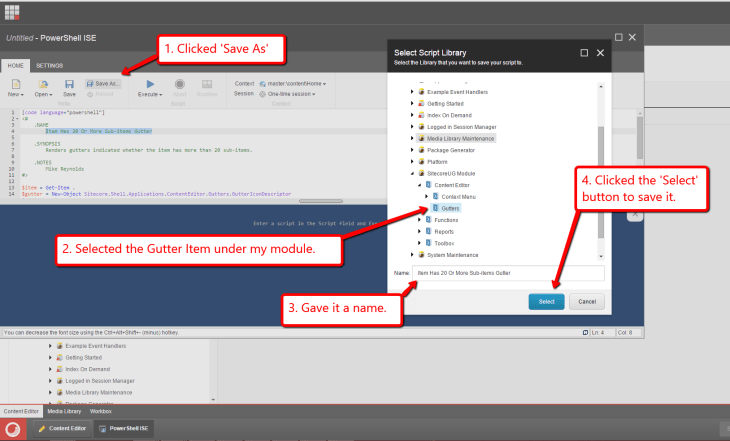Click the Cancel button in dialog
This screenshot has height=441, width=730.
(x=587, y=301)
